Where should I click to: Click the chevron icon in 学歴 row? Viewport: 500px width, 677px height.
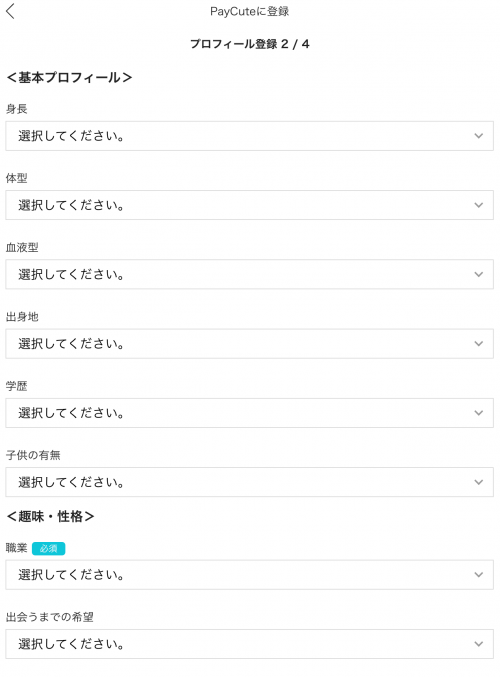pos(478,413)
